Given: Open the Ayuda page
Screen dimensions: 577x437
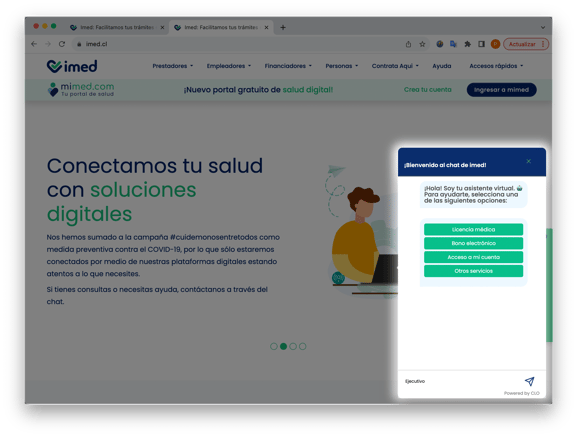Looking at the screenshot, I should coord(442,66).
